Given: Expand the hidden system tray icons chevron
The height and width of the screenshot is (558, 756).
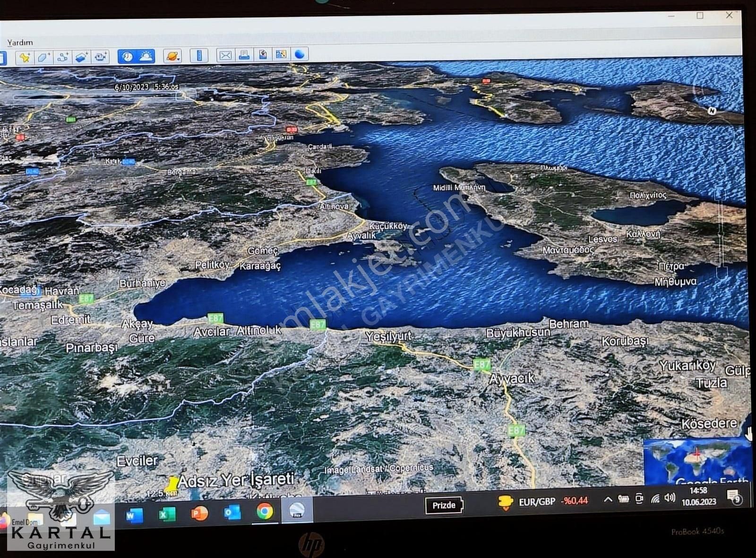Looking at the screenshot, I should tap(608, 499).
